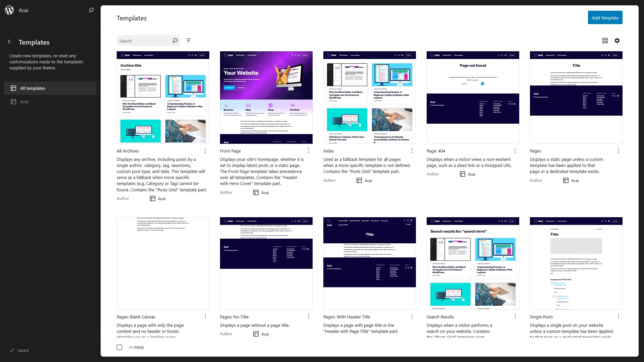This screenshot has width=644, height=362.
Task: Click the All templates list icon
Action: (x=13, y=88)
